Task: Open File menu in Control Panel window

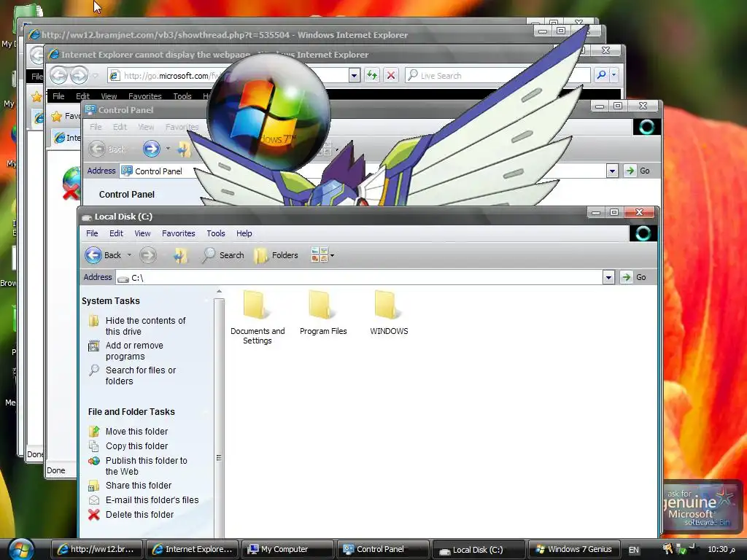Action: (96, 127)
